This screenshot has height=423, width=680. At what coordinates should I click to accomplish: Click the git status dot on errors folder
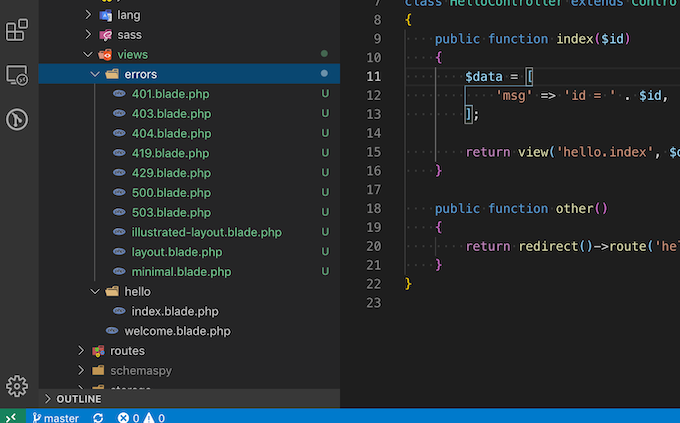(324, 73)
